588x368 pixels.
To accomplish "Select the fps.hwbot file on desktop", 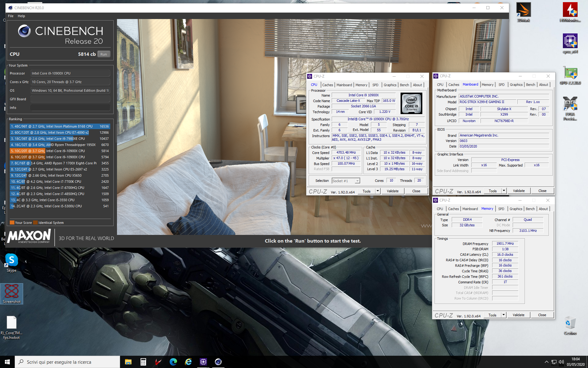I will click(x=12, y=328).
